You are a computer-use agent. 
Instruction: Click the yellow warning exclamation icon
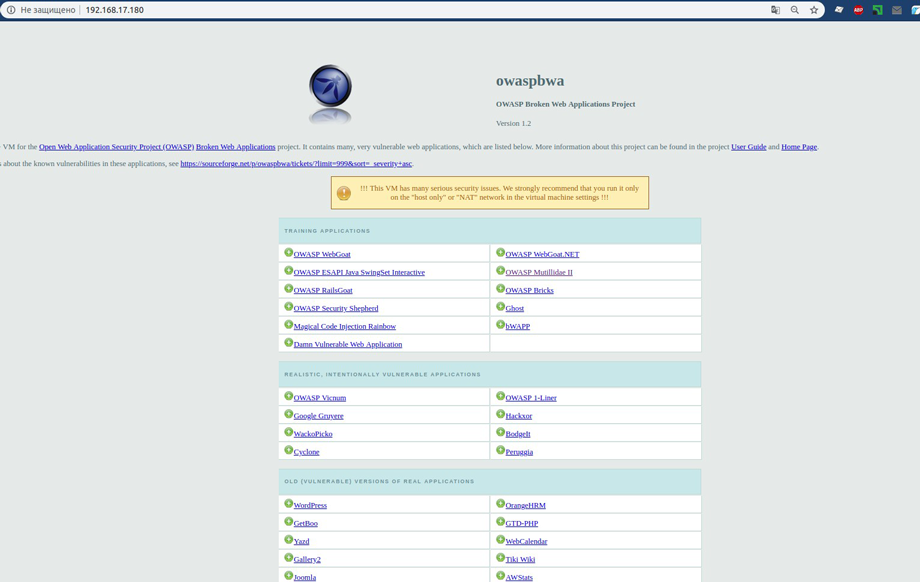tap(344, 193)
